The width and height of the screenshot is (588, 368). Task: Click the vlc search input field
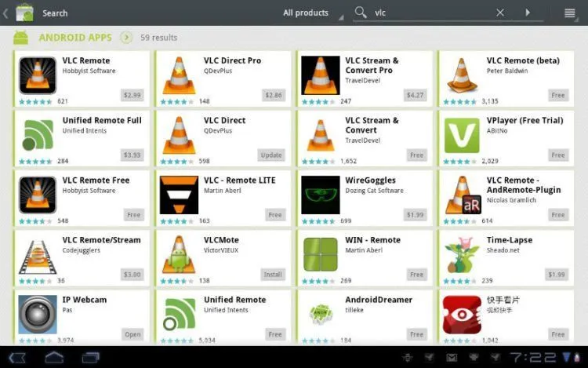[431, 13]
